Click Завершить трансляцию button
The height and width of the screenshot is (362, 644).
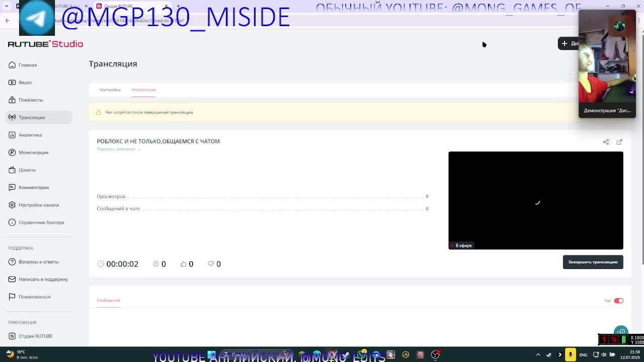[x=593, y=262]
